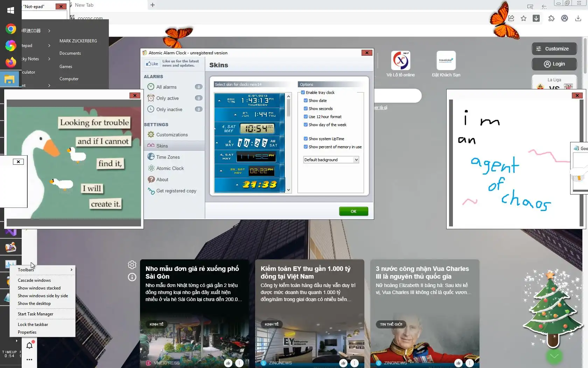Launch Google Chrome from the taskbar
Image resolution: width=588 pixels, height=368 pixels.
click(x=10, y=29)
